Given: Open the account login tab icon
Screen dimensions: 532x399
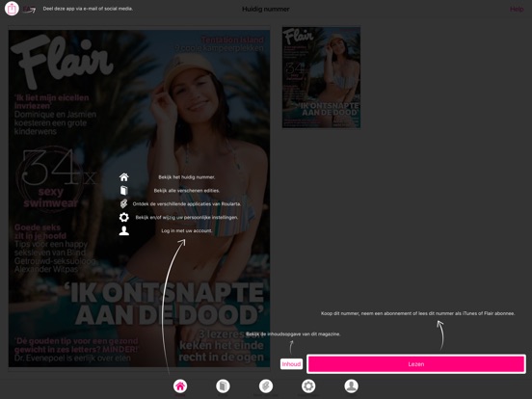Looking at the screenshot, I should tap(351, 386).
